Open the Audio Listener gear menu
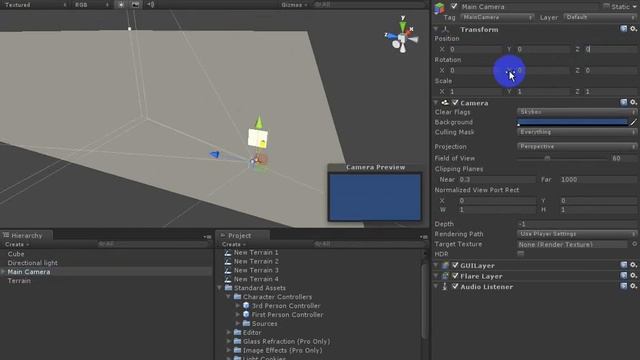Image resolution: width=640 pixels, height=360 pixels. pos(633,286)
